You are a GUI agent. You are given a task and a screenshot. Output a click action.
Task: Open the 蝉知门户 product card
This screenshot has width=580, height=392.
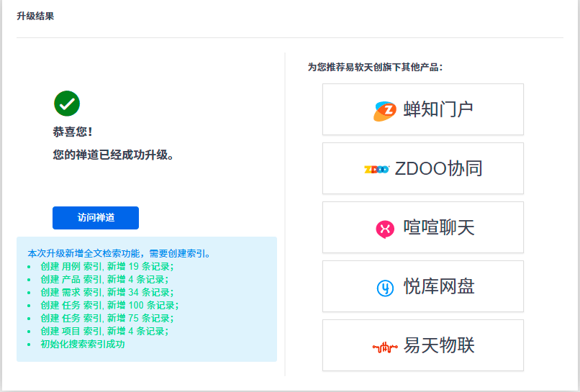coord(422,109)
